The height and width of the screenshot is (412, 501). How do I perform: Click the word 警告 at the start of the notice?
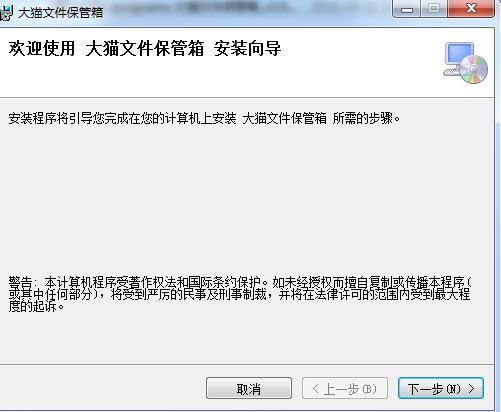click(x=20, y=282)
